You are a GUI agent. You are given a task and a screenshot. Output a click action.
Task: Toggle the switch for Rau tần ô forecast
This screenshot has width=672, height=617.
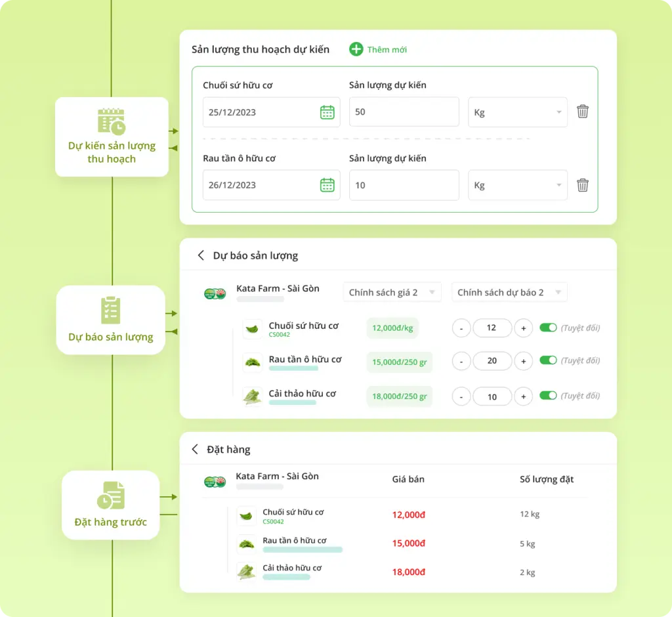coord(548,360)
